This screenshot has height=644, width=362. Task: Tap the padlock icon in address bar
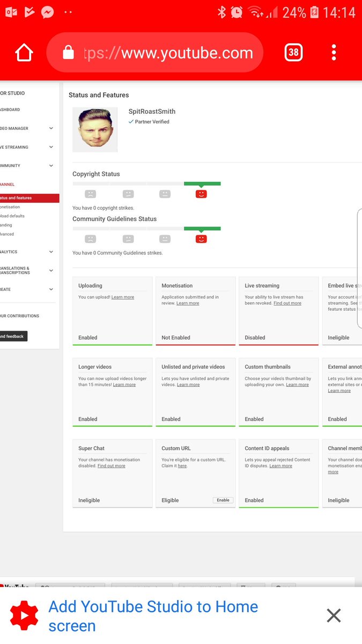[x=68, y=52]
